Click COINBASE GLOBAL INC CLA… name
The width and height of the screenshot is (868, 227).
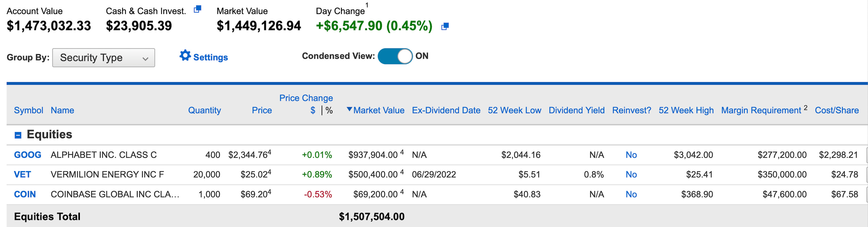pyautogui.click(x=115, y=194)
